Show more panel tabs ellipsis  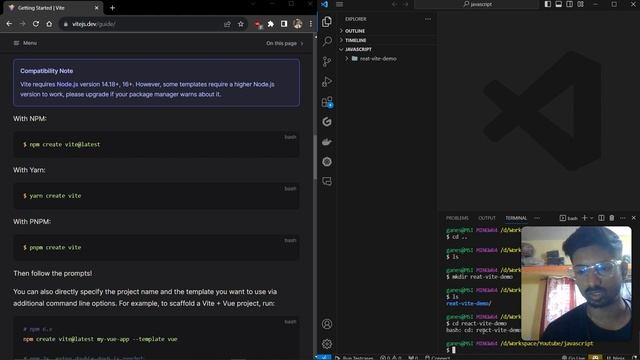click(537, 218)
